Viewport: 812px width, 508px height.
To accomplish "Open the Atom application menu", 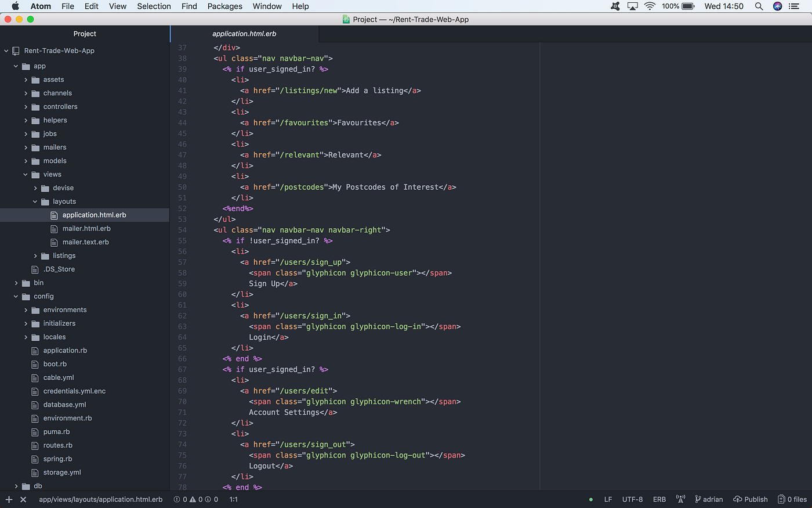I will pos(41,6).
